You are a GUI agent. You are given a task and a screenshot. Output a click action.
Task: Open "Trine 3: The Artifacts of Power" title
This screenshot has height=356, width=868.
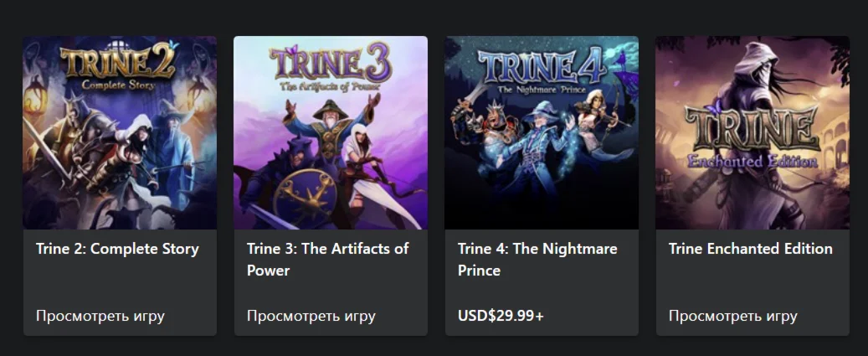pyautogui.click(x=328, y=259)
